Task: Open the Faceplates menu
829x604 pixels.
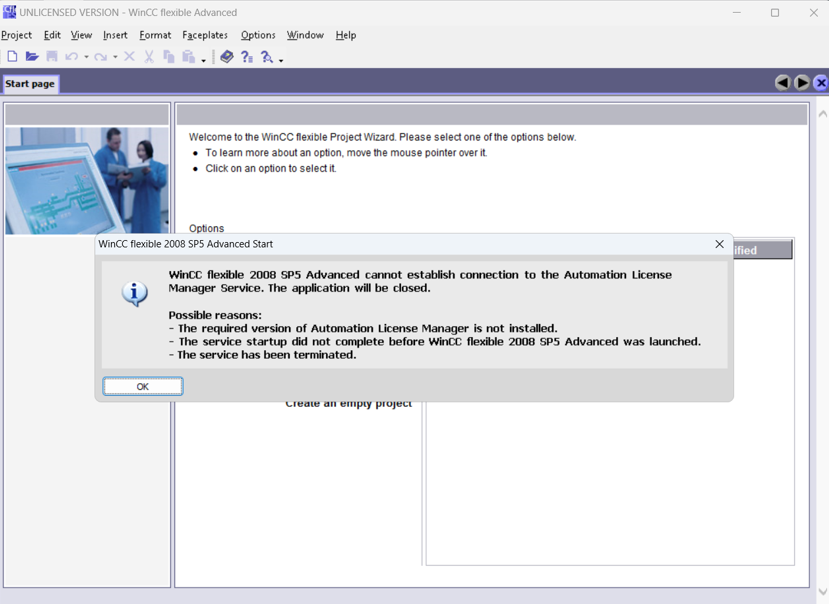Action: click(x=205, y=35)
